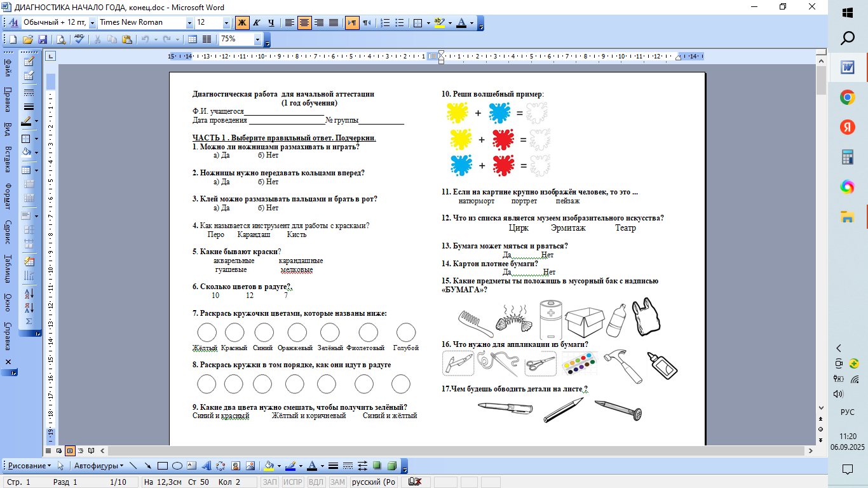
Task: Open the 75% zoom level dropdown
Action: coord(257,39)
